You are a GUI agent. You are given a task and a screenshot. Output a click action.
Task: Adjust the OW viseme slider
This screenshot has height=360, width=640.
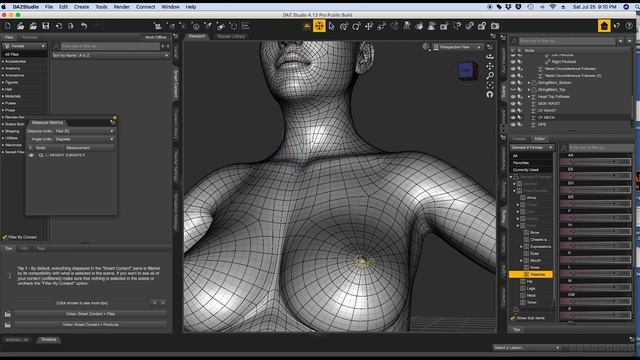[595, 301]
